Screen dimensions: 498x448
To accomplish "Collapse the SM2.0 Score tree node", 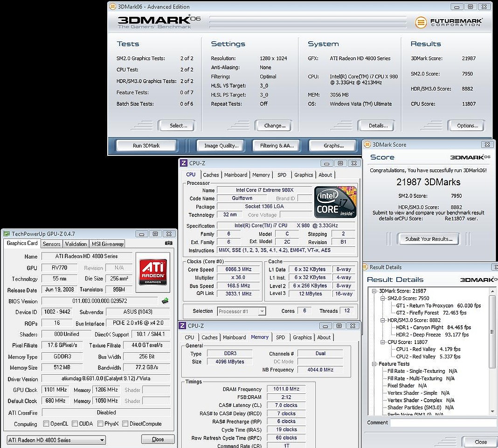I will click(x=383, y=298).
